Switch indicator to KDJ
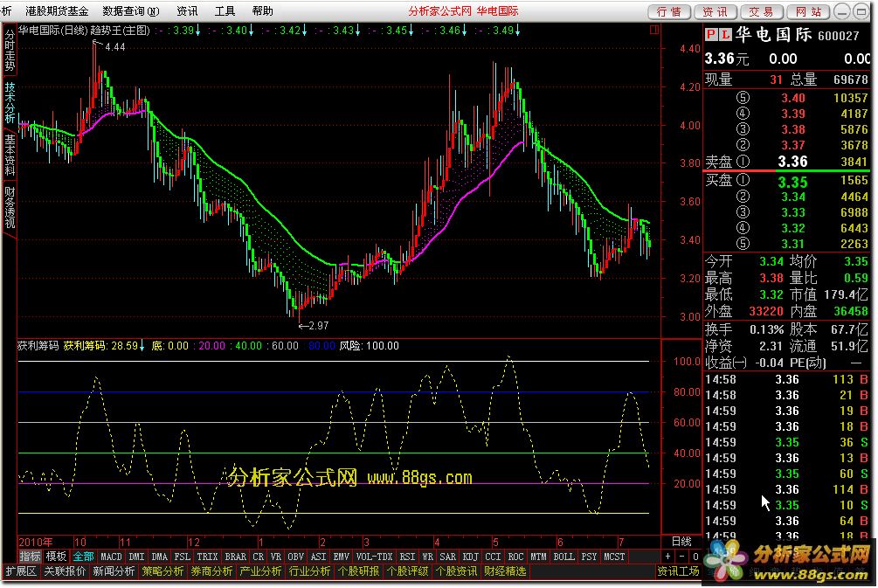 [470, 557]
